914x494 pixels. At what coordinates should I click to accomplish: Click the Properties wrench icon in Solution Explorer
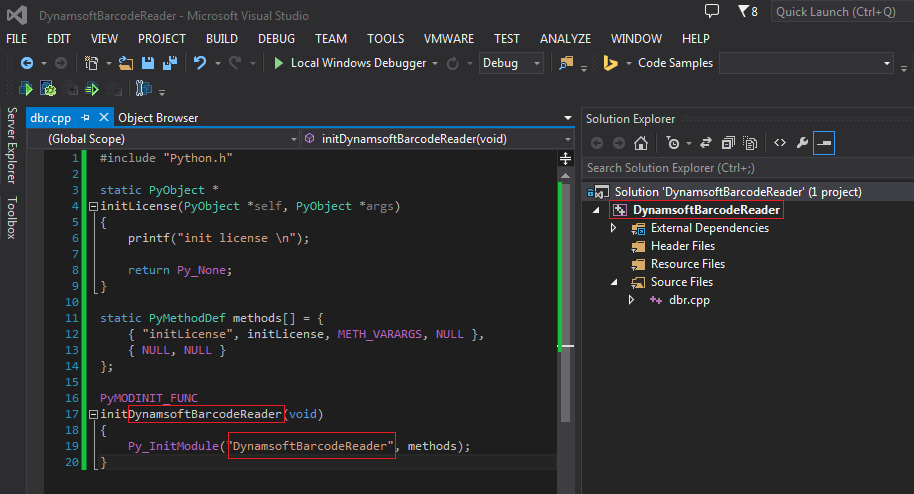pyautogui.click(x=802, y=143)
